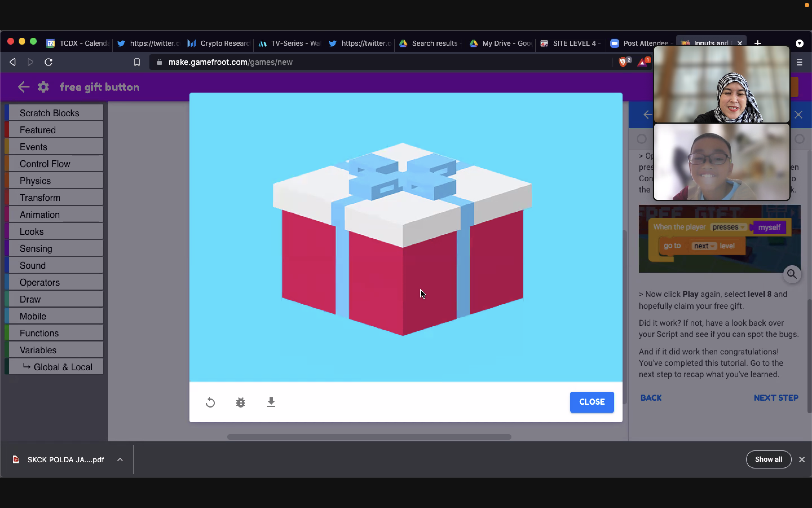Bookmark this page icon
This screenshot has width=812, height=508.
pos(137,62)
